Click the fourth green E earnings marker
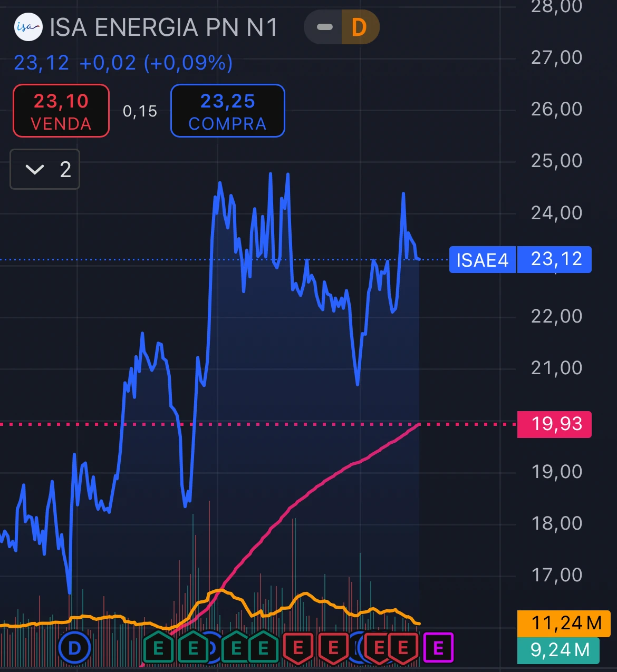This screenshot has width=617, height=672. point(263,648)
